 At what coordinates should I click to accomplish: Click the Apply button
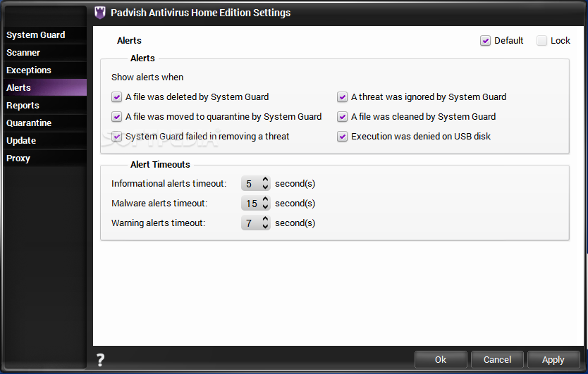[x=553, y=360]
